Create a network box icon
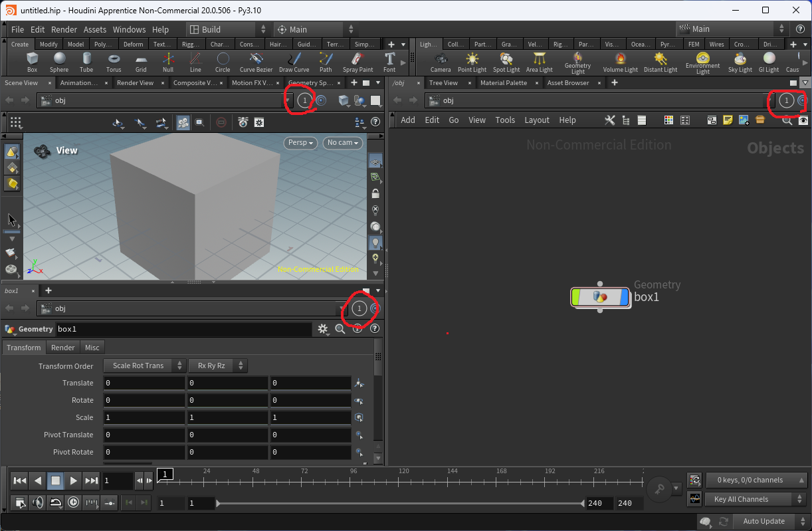Viewport: 812px width, 531px height. (x=711, y=120)
